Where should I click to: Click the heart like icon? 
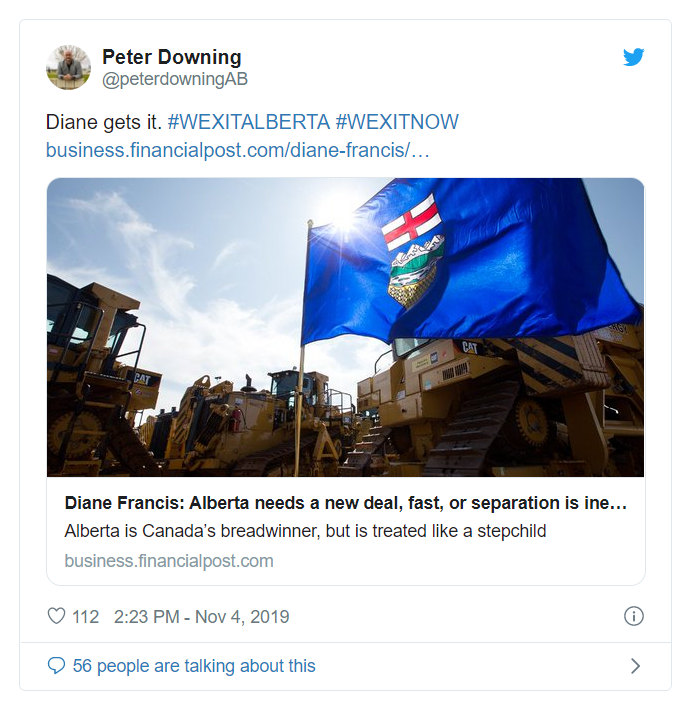click(x=56, y=615)
